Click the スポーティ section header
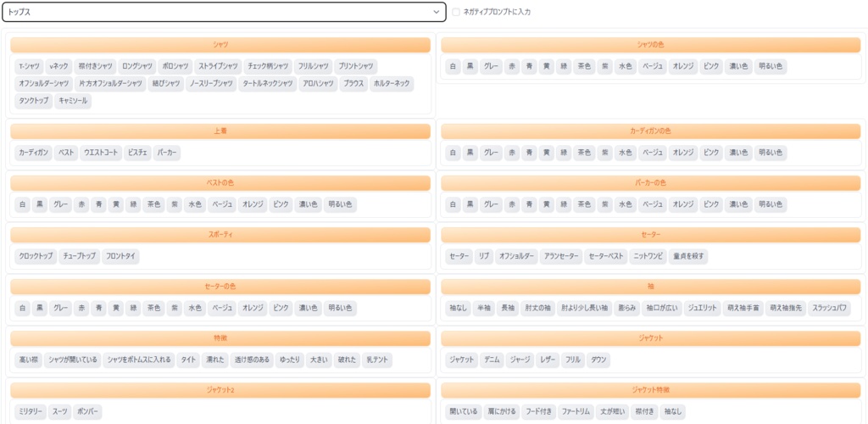Image resolution: width=868 pixels, height=424 pixels. 220,235
